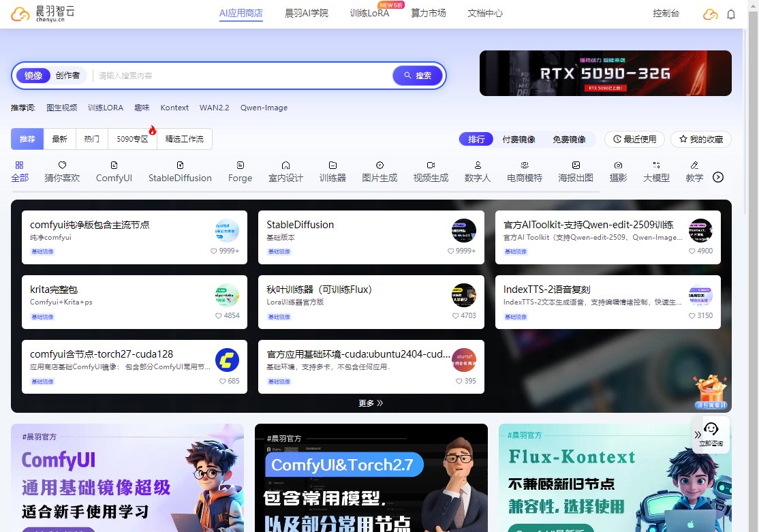Open 官方AIToolkit-支持Qwen-edit-2509训练 card
The image size is (759, 532).
click(x=608, y=237)
